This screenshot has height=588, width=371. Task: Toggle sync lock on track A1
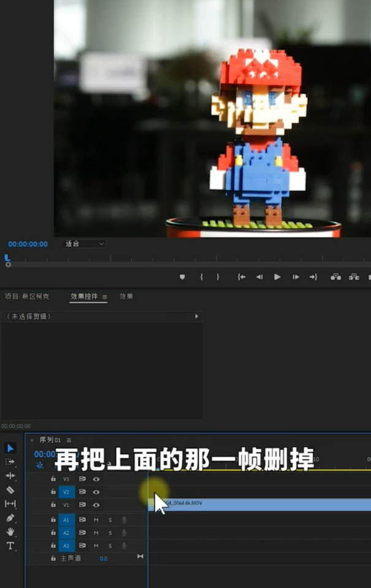(x=82, y=520)
